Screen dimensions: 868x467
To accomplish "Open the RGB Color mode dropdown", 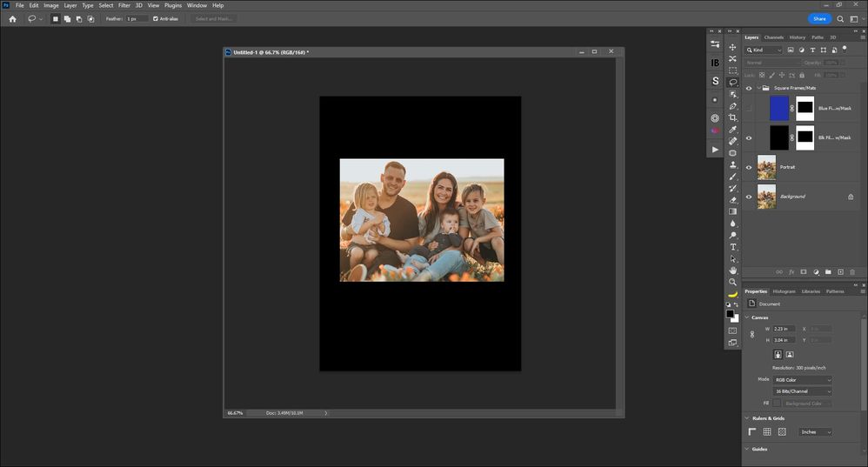I will pos(802,380).
